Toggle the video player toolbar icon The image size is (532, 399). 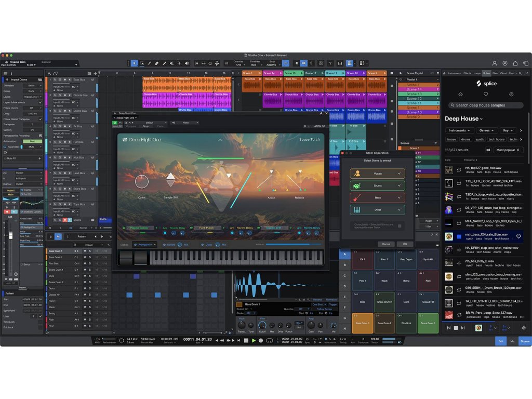pyautogui.click(x=340, y=63)
